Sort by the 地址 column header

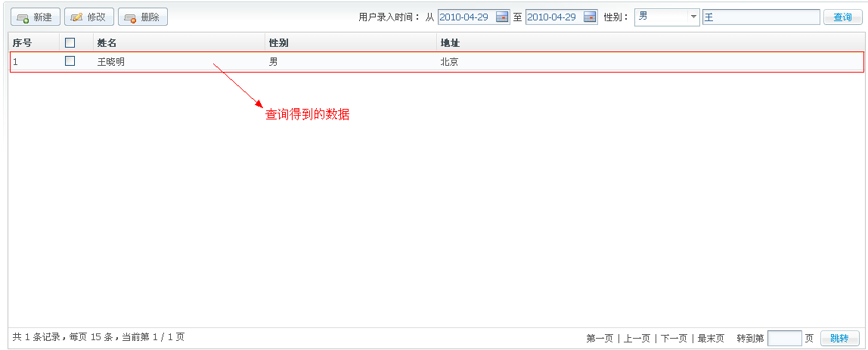pos(450,43)
